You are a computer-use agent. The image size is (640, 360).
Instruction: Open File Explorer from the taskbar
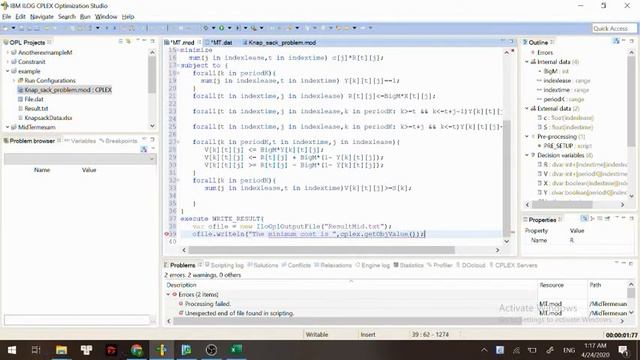tap(61, 350)
